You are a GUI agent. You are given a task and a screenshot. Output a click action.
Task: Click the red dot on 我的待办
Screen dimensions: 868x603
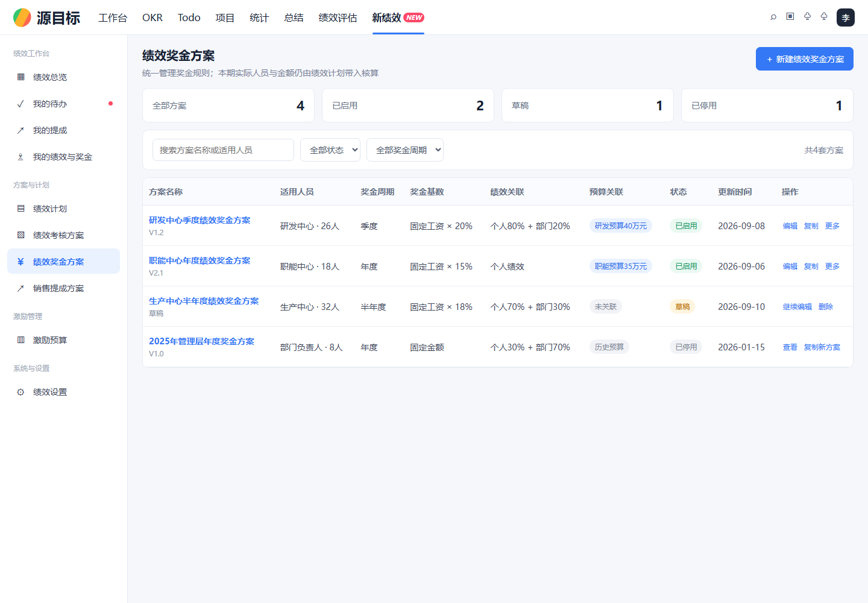tap(110, 104)
